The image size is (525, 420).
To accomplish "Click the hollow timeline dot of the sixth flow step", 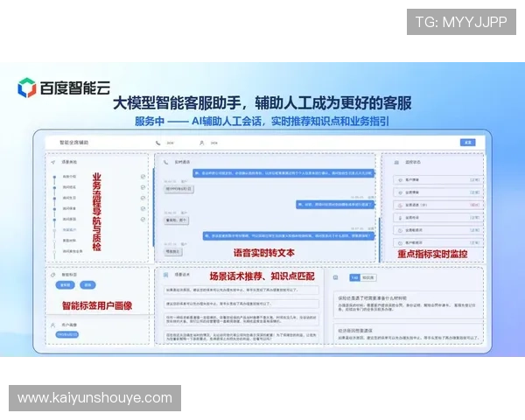I will click(54, 230).
